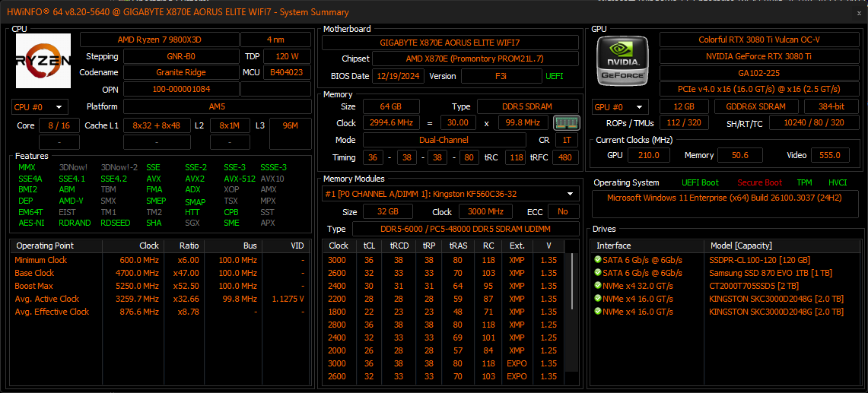
Task: Click the ECC field showing No
Action: pos(564,211)
